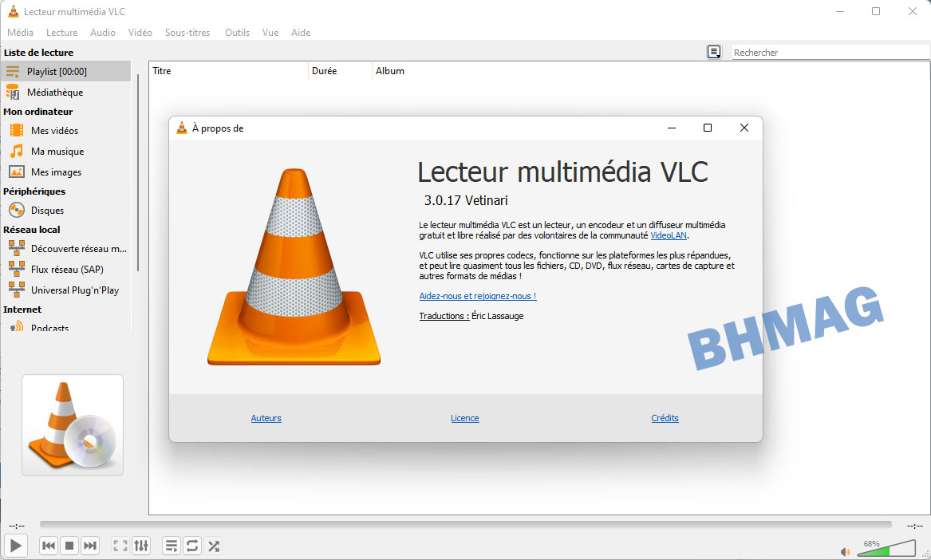Select Playlist [00:00] in the sidebar
The image size is (931, 560).
point(65,71)
